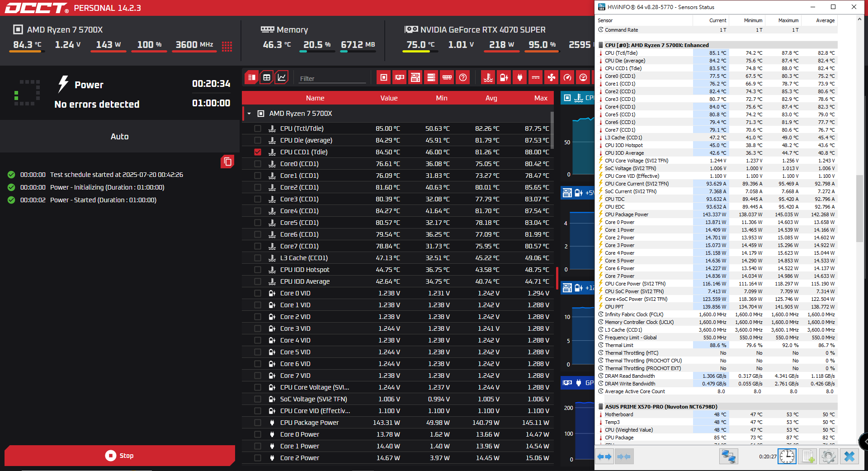
Task: Uncheck the CPU CCD1 (Tdie) checkbox
Action: [258, 152]
